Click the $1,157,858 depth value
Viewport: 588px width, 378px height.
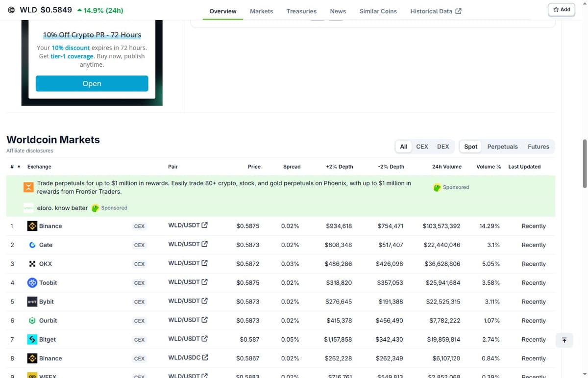point(338,339)
